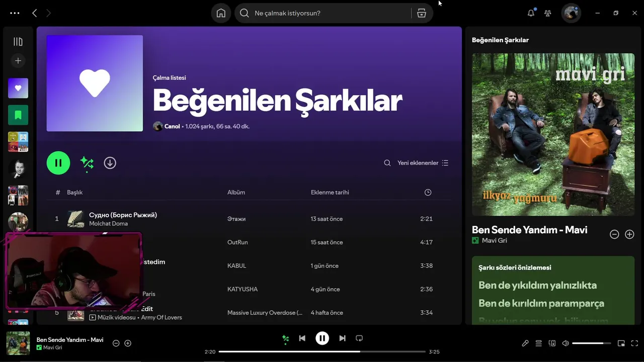Viewport: 644px width, 362px height.
Task: Open the green bookmark item in sidebar
Action: pyautogui.click(x=18, y=115)
